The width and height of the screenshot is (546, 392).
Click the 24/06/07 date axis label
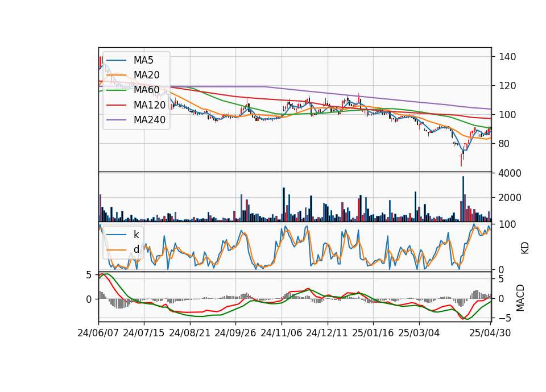pyautogui.click(x=98, y=333)
